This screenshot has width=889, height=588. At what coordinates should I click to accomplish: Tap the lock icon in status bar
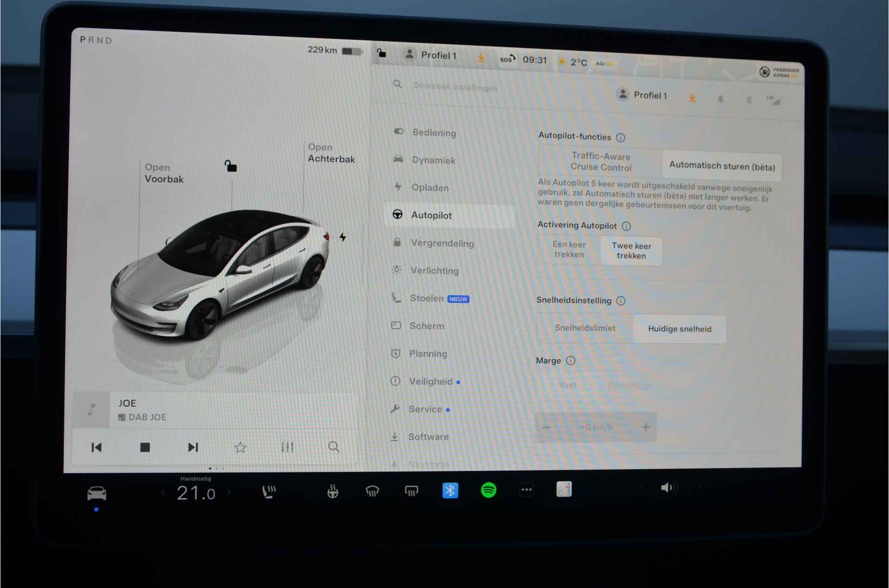[381, 53]
